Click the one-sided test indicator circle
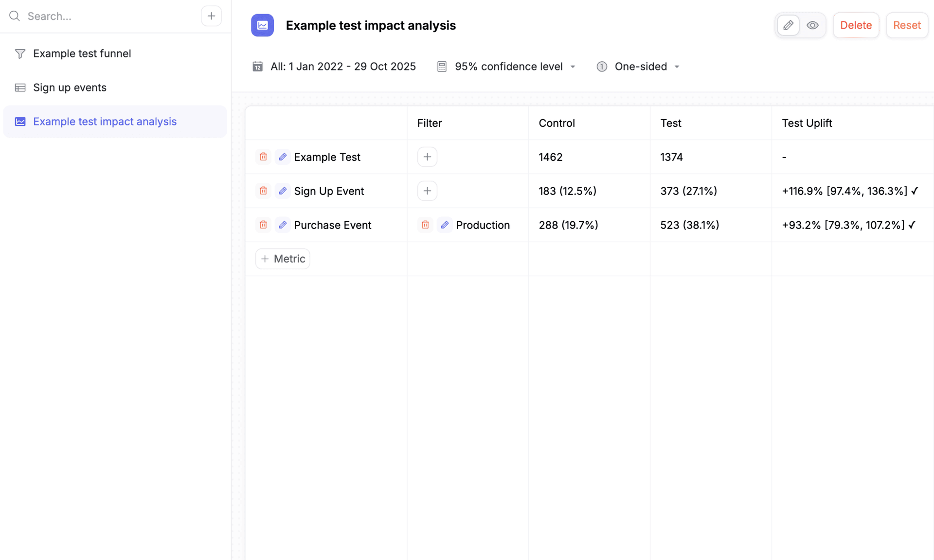934x560 pixels. coord(602,66)
